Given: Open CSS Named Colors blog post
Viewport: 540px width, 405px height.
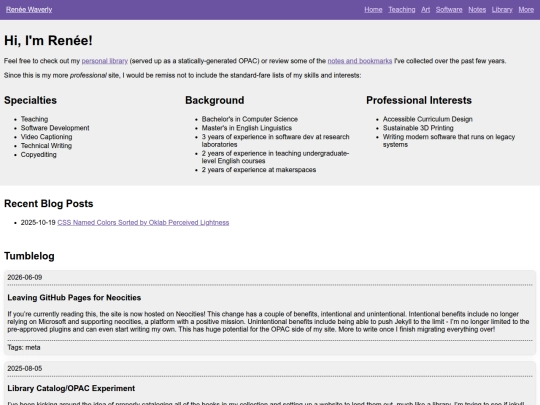Looking at the screenshot, I should 143,222.
